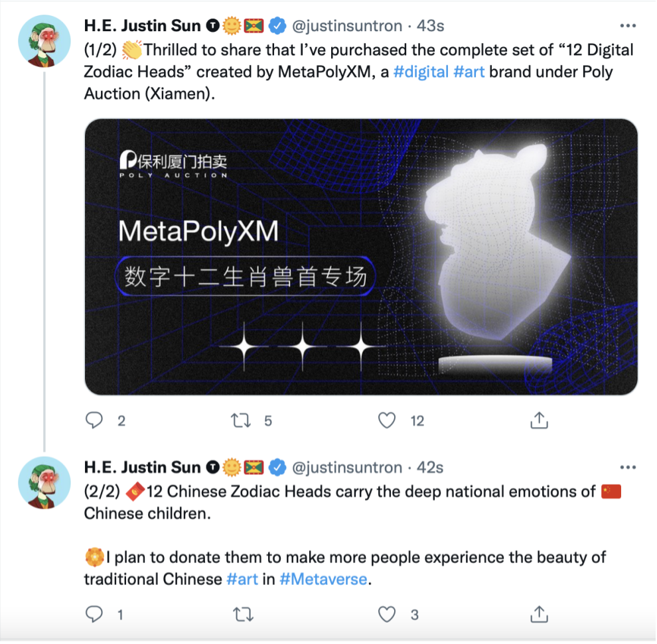Image resolution: width=657 pixels, height=644 pixels.
Task: Open the 43s timestamp of first tweet
Action: [x=430, y=27]
